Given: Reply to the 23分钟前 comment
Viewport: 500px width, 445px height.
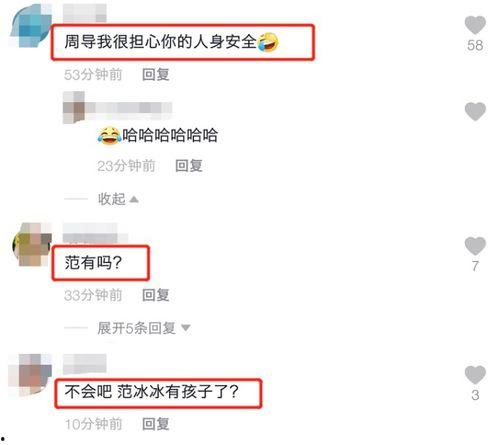Looking at the screenshot, I should 189,166.
